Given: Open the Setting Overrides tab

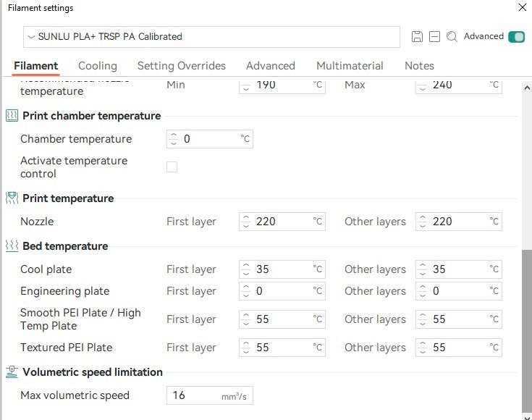Looking at the screenshot, I should [x=181, y=66].
